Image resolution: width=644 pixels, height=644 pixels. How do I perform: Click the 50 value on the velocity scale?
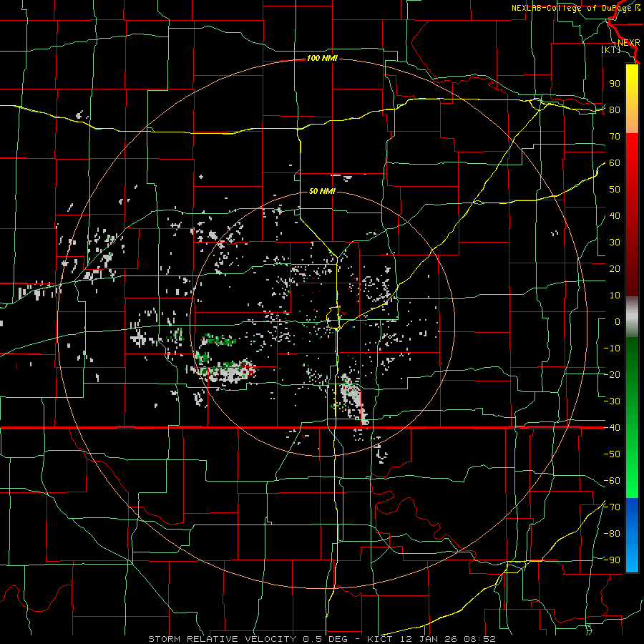pyautogui.click(x=615, y=190)
